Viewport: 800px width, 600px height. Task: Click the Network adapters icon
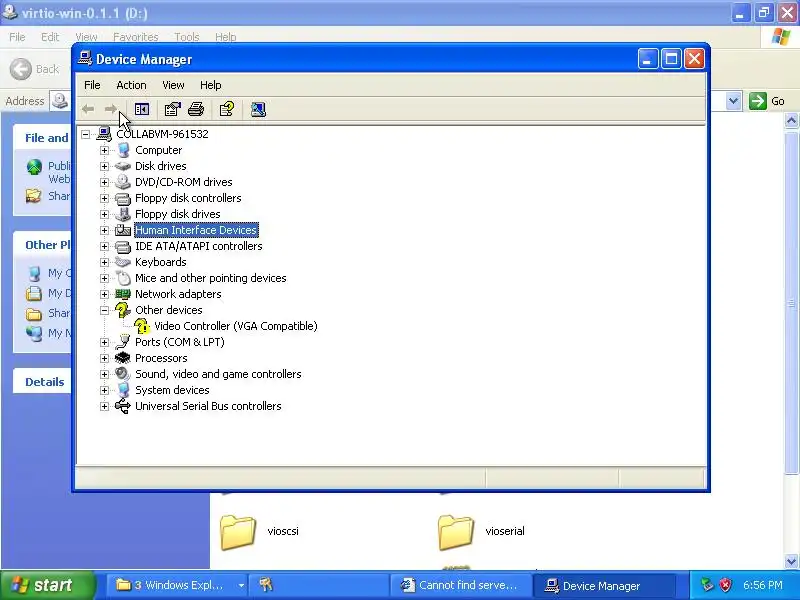pyautogui.click(x=123, y=294)
